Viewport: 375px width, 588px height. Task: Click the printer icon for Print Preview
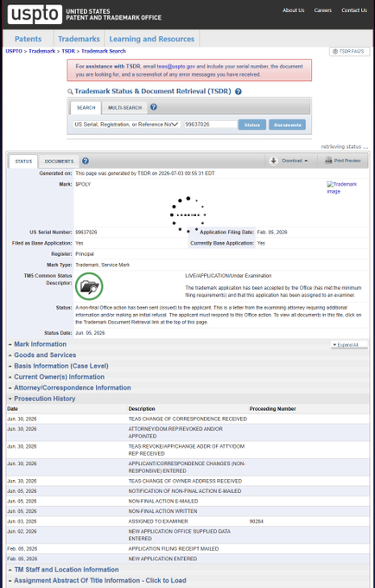point(328,161)
